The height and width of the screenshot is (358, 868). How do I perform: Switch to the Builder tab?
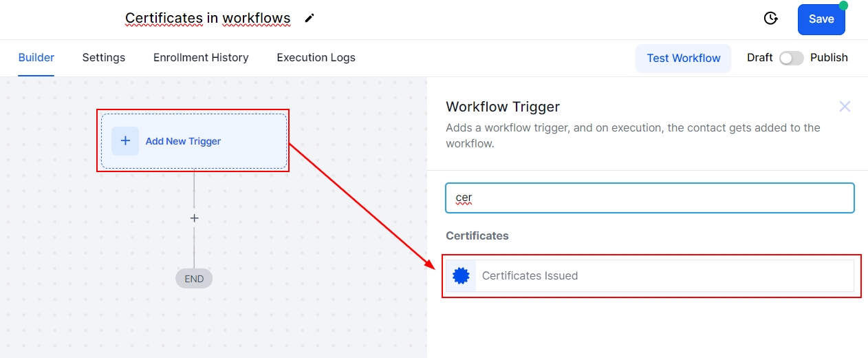click(36, 58)
